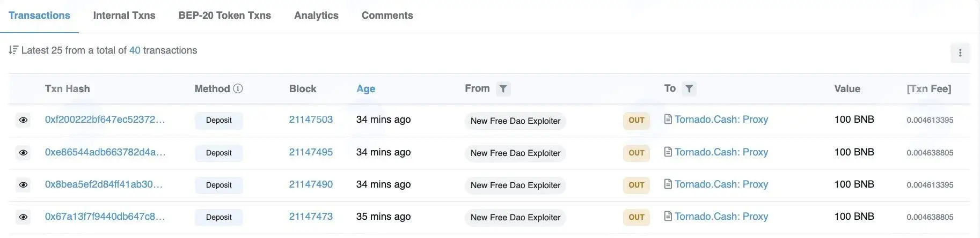Click the sort icon beside Latest 25
980x238 pixels.
(x=13, y=50)
